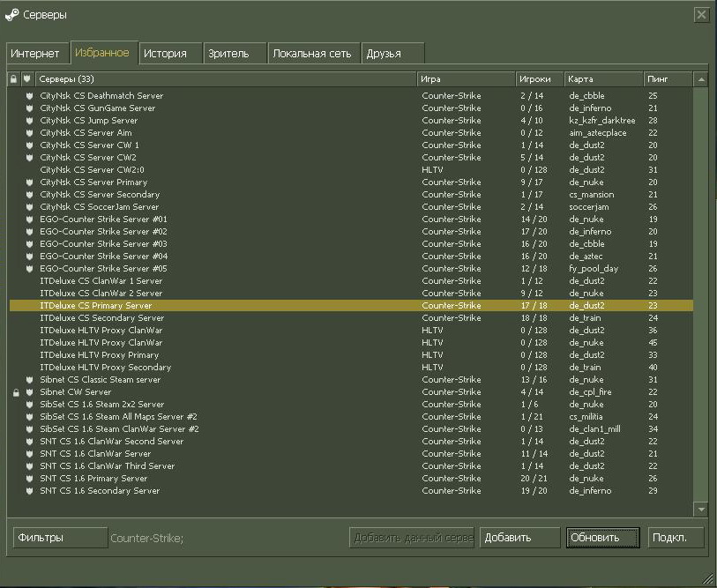The image size is (717, 588).
Task: Switch to the Интернет tab
Action: pyautogui.click(x=38, y=54)
